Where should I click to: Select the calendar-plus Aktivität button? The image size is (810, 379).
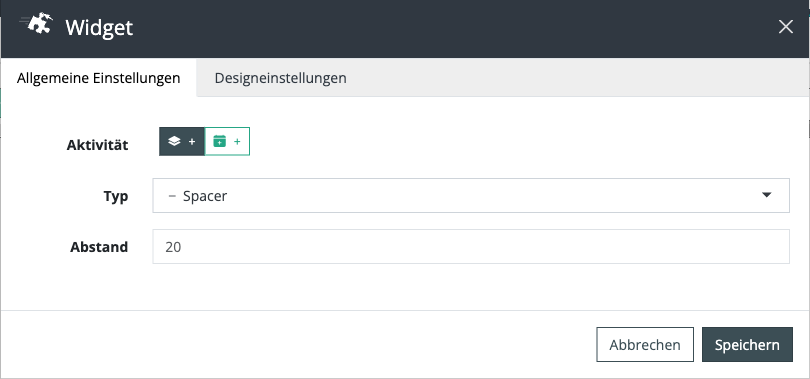pyautogui.click(x=227, y=141)
